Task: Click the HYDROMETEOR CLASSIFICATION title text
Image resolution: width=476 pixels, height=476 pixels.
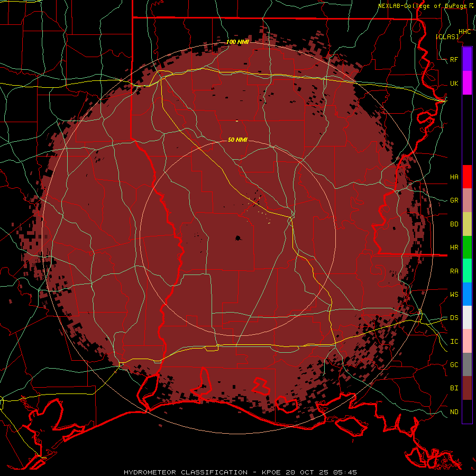Action: coord(186,472)
